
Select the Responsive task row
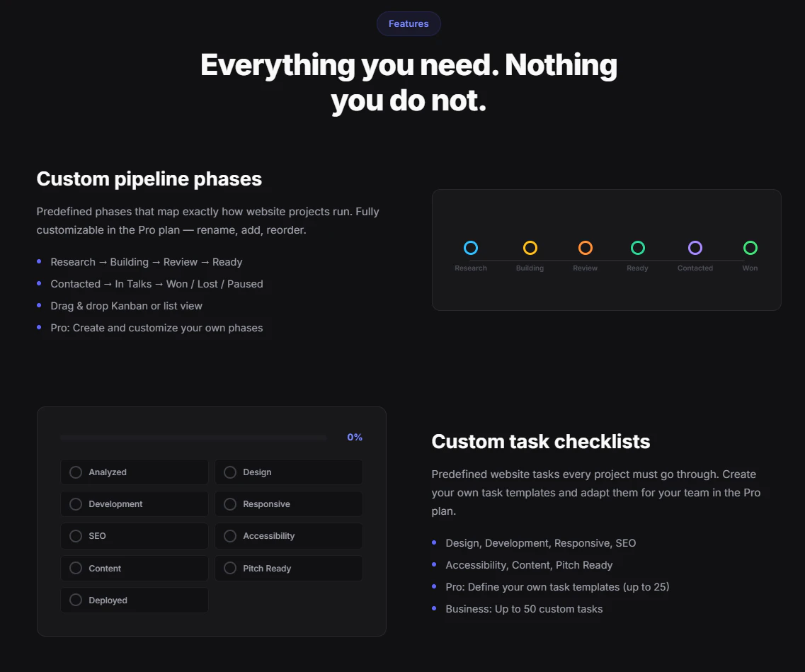coord(288,503)
